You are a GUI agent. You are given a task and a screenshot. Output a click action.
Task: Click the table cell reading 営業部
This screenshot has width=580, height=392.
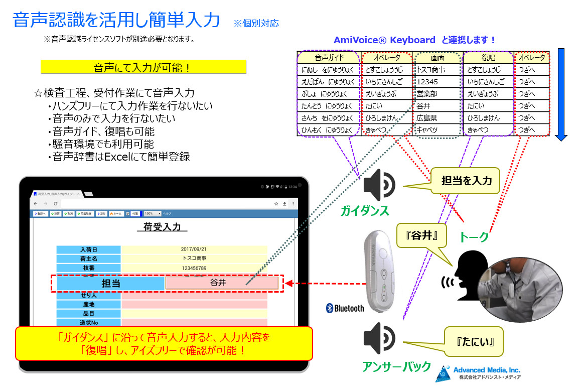click(438, 94)
